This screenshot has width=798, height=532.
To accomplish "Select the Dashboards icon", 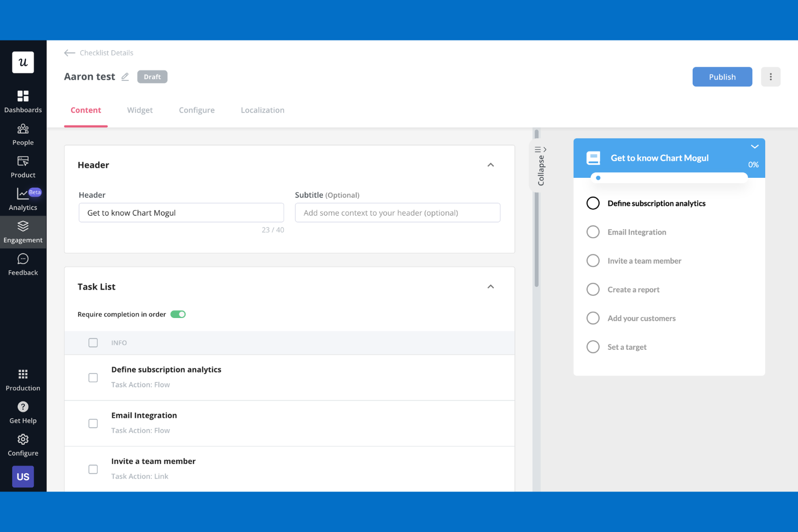I will 23,101.
